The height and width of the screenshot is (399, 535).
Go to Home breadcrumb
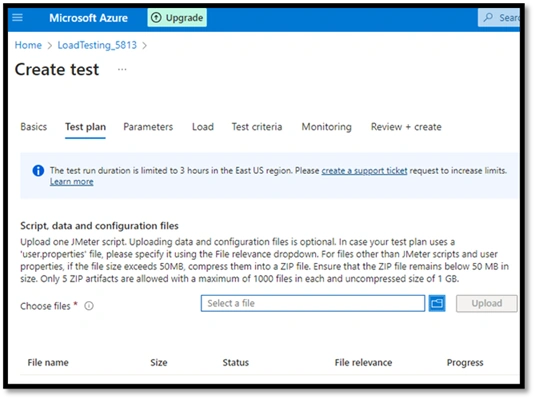point(28,45)
